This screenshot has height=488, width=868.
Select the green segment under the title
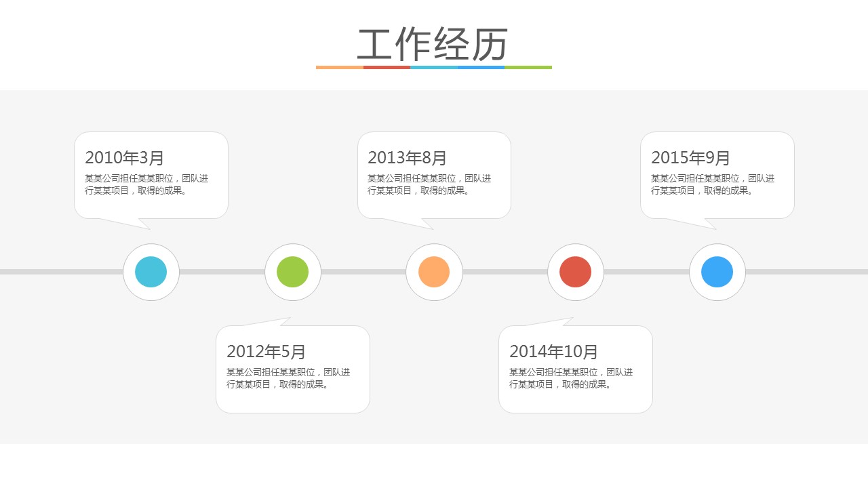point(528,67)
